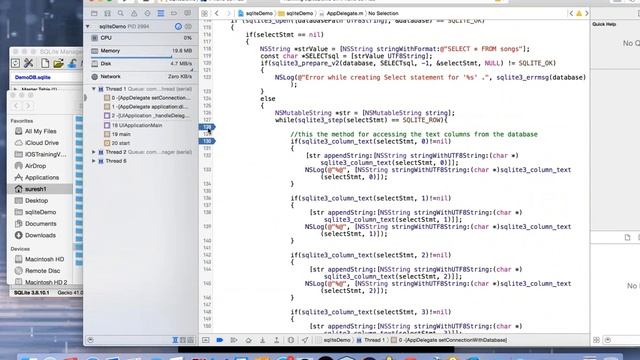Screen dimensions: 640x360
Task: Open the Issue navigator warning icon
Action: 134,13
